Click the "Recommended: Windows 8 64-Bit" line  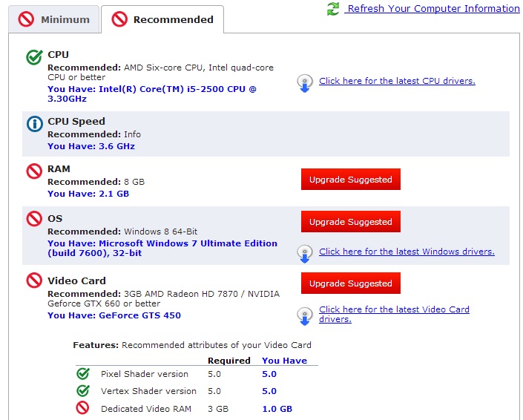122,232
